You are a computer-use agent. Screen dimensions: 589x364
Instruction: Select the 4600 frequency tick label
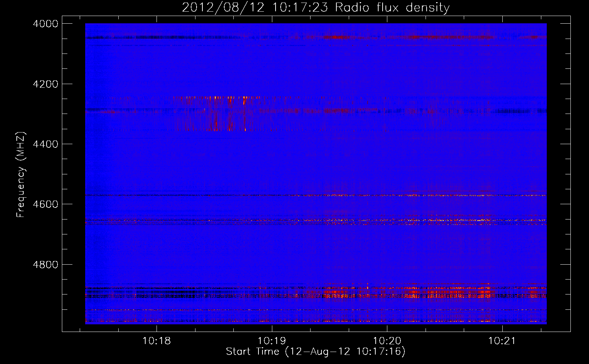point(46,204)
